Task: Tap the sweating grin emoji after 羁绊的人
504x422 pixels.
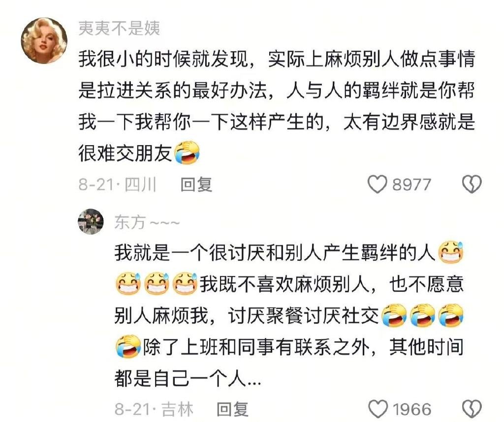Action: [x=451, y=252]
